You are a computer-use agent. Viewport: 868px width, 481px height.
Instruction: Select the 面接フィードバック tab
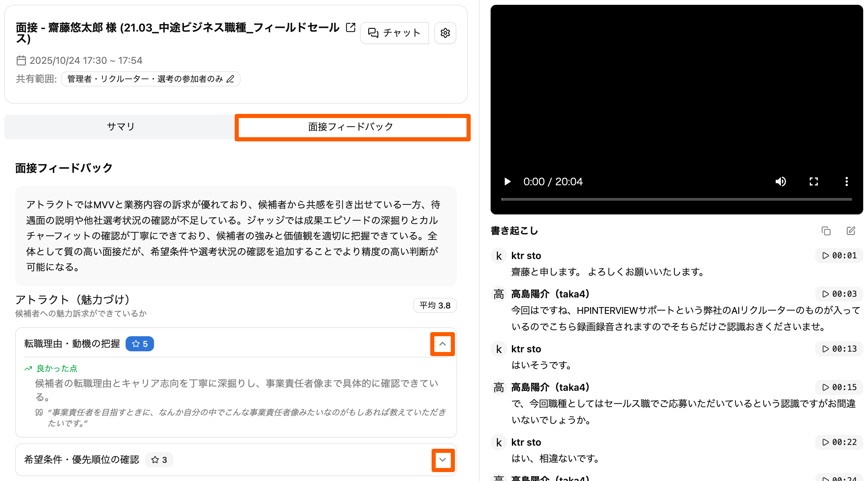pyautogui.click(x=352, y=127)
